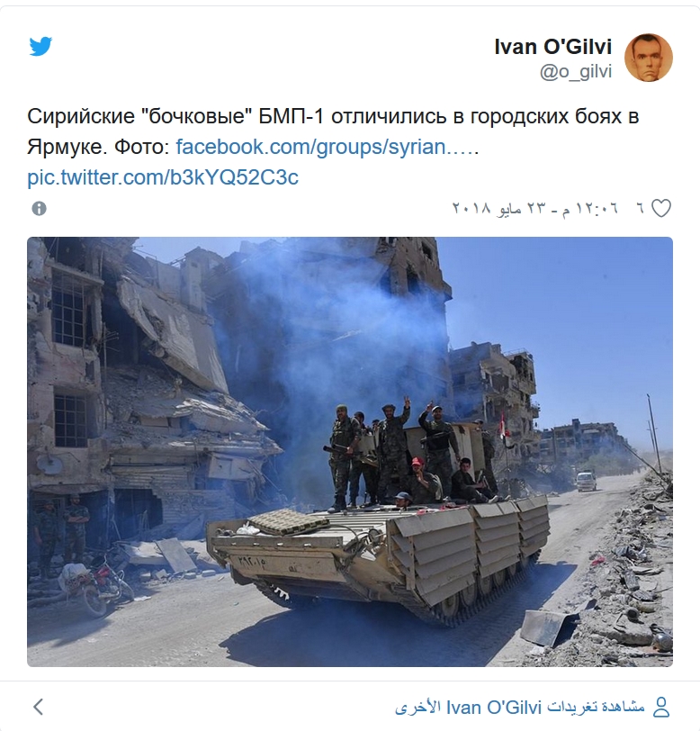This screenshot has height=731, width=700.
Task: Open the tweet info circle icon
Action: (40, 208)
